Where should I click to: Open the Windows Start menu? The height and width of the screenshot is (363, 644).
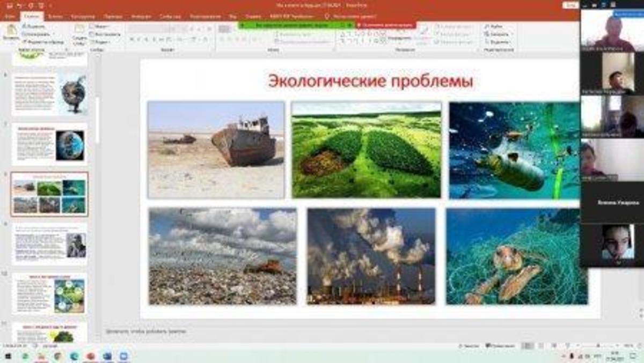[x=9, y=357]
